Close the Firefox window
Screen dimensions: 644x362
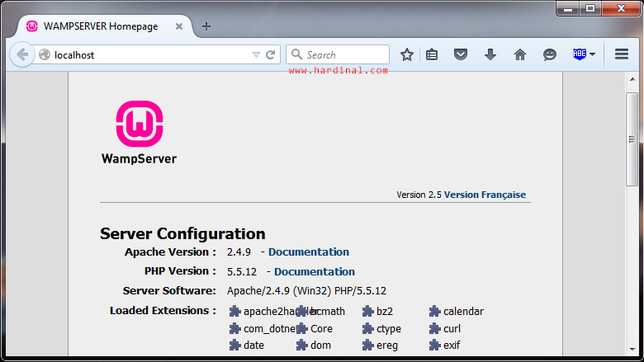click(x=621, y=8)
